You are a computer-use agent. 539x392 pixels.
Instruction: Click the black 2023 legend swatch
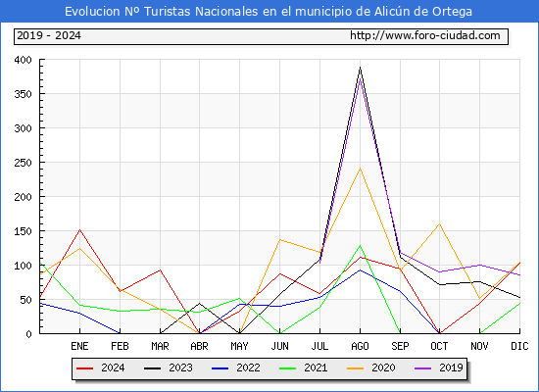point(152,368)
